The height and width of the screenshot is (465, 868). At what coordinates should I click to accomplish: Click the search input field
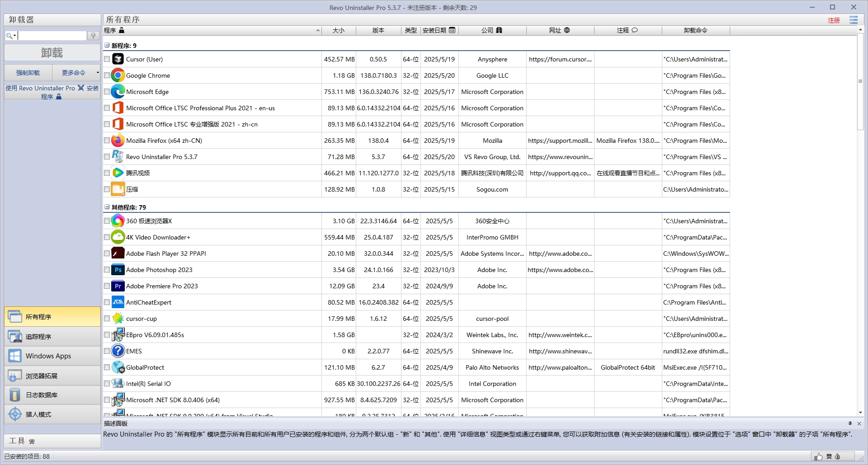pyautogui.click(x=52, y=36)
